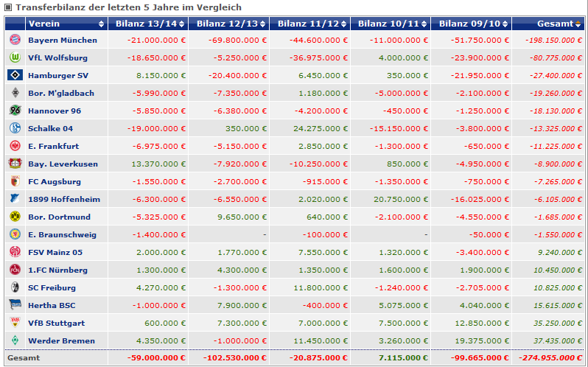Click the 1899 Hoffenheim club crest
The height and width of the screenshot is (367, 588).
[15, 199]
